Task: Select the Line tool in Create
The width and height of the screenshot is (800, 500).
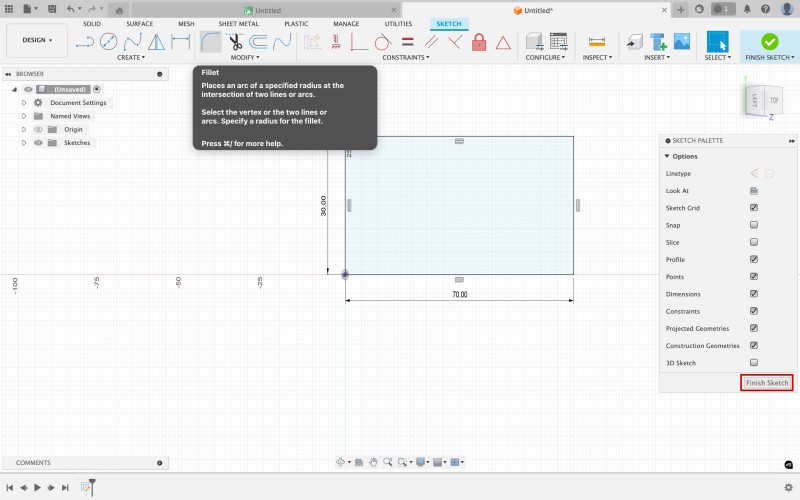Action: pos(85,42)
